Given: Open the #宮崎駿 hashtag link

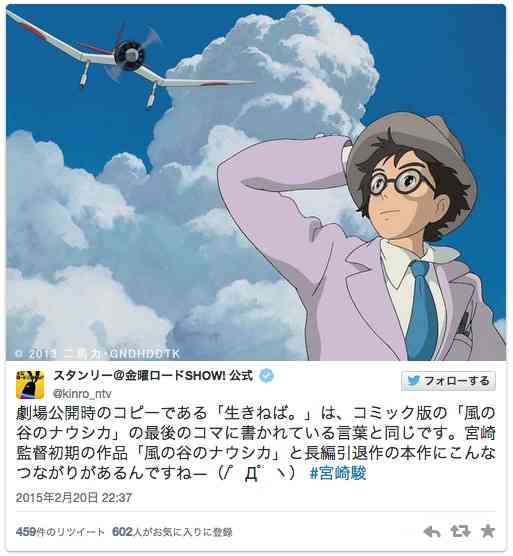Looking at the screenshot, I should (338, 473).
